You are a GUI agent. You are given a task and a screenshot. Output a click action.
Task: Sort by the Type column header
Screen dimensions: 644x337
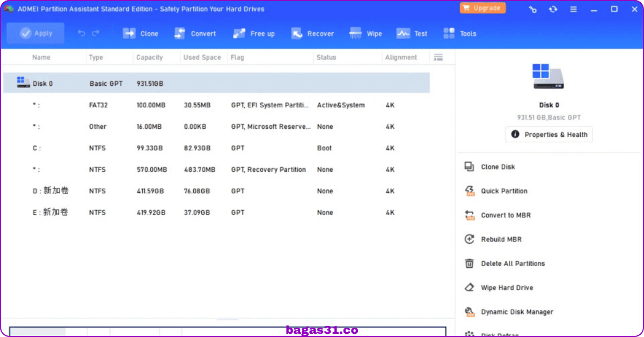coord(96,57)
